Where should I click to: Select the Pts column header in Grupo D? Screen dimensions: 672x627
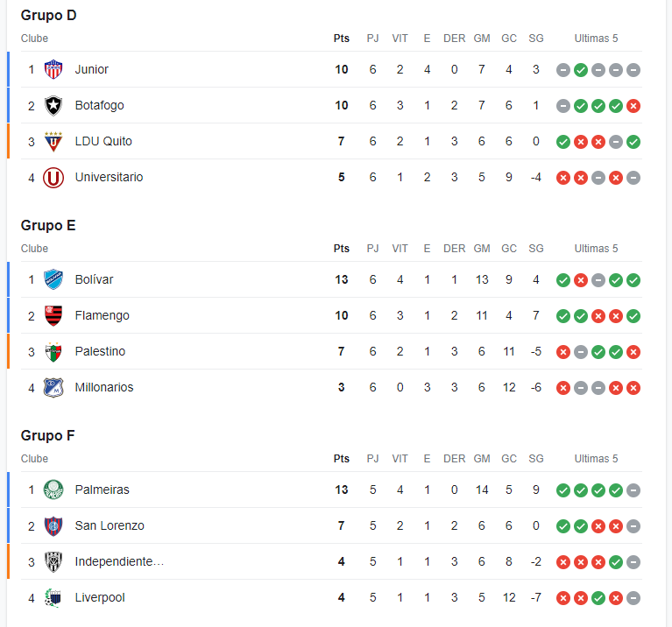pyautogui.click(x=341, y=39)
